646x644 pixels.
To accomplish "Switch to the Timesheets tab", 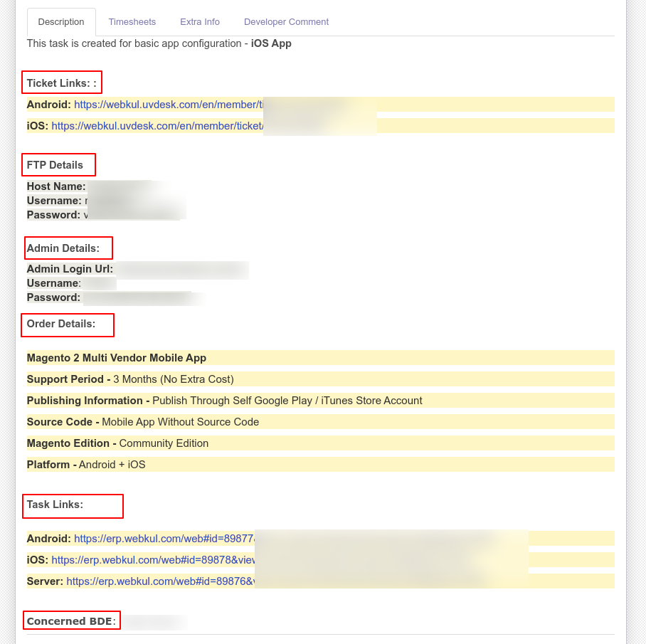I will (x=132, y=22).
